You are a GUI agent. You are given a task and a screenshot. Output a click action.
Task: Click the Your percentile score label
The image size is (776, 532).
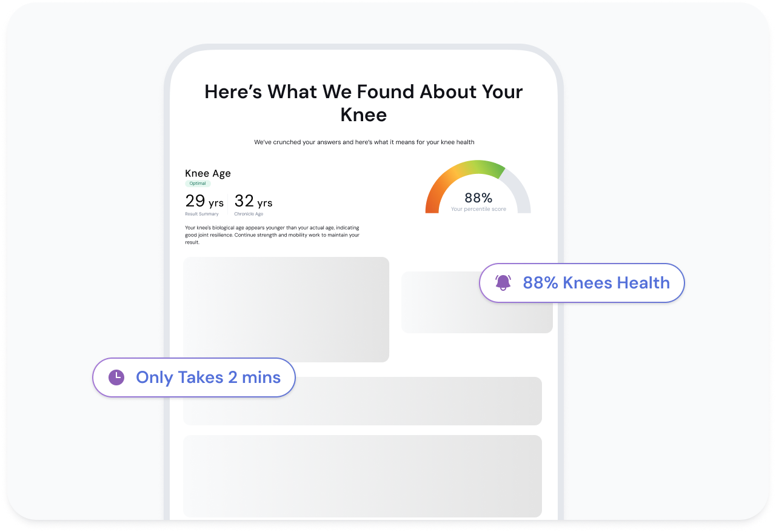click(478, 210)
